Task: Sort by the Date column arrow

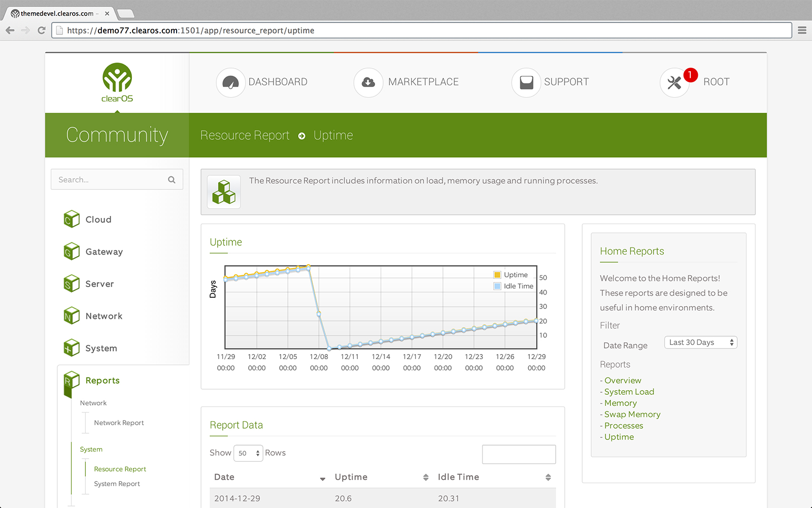Action: click(322, 479)
